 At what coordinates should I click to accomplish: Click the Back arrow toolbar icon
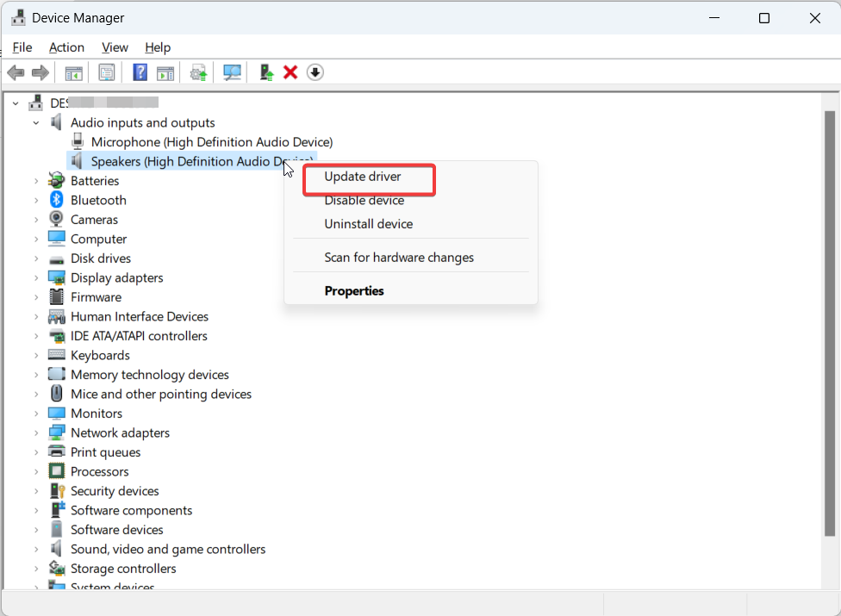point(16,72)
